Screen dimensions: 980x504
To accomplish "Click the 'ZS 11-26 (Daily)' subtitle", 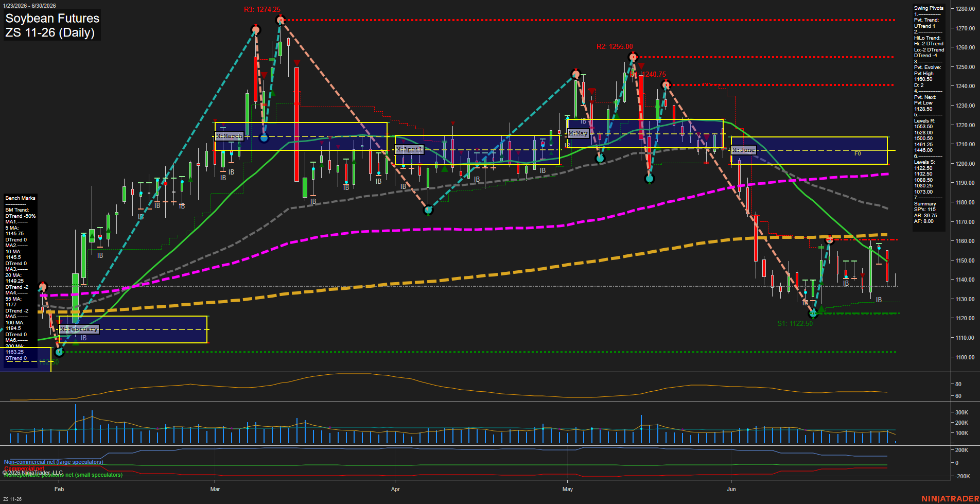I will [x=50, y=32].
